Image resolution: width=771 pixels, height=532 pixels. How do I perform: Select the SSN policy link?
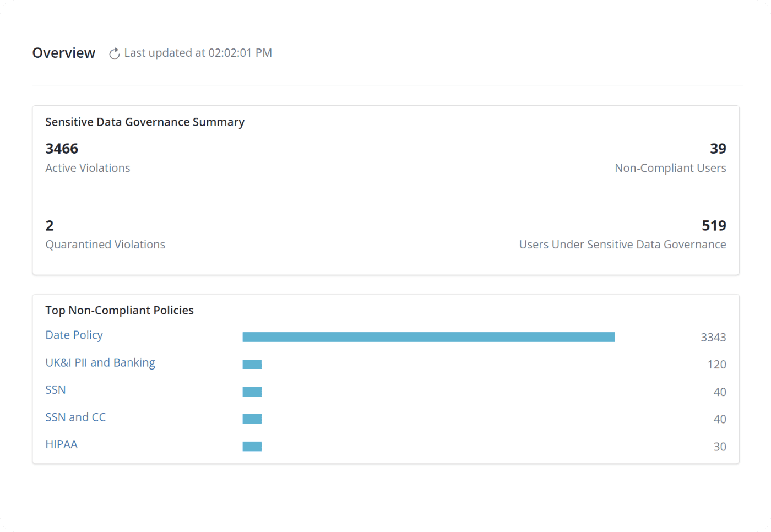click(x=55, y=390)
